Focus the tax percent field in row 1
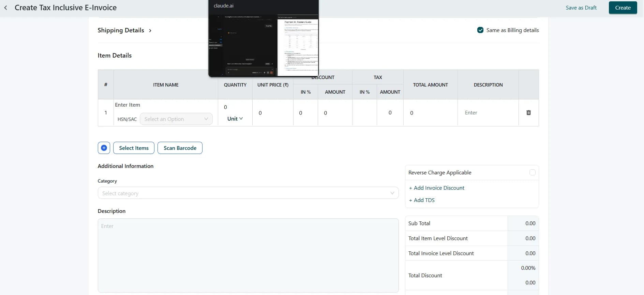This screenshot has width=644, height=295. tap(364, 113)
